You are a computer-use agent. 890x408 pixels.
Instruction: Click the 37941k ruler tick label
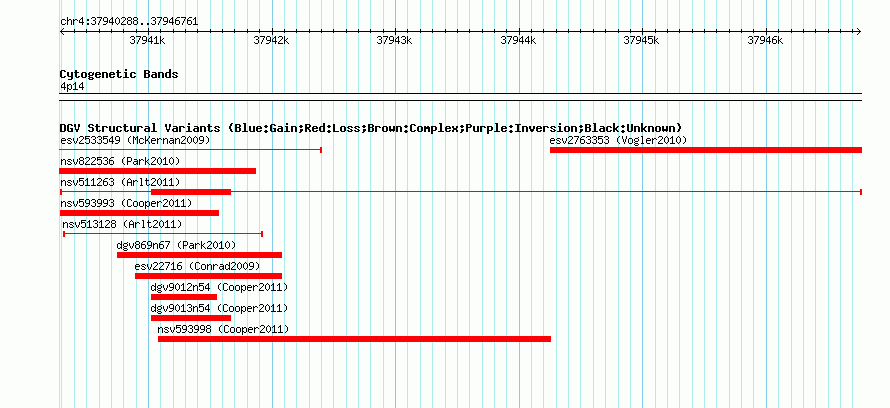(148, 40)
